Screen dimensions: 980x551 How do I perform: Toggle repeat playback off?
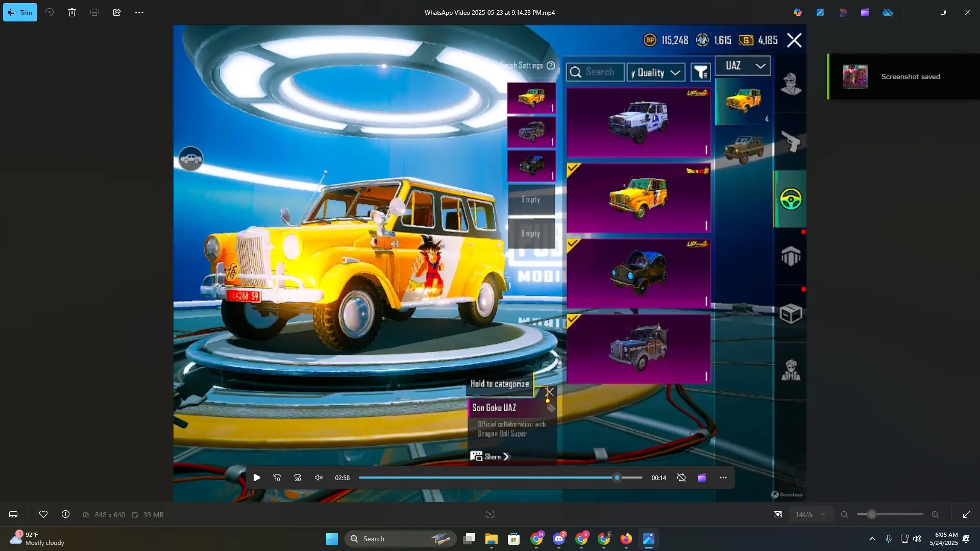681,478
